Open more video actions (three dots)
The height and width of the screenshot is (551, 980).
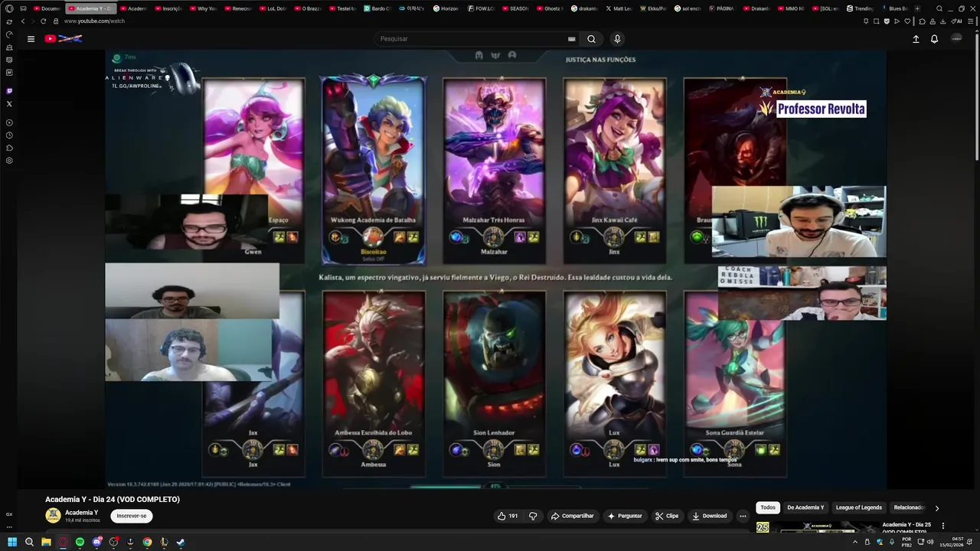[x=742, y=516]
